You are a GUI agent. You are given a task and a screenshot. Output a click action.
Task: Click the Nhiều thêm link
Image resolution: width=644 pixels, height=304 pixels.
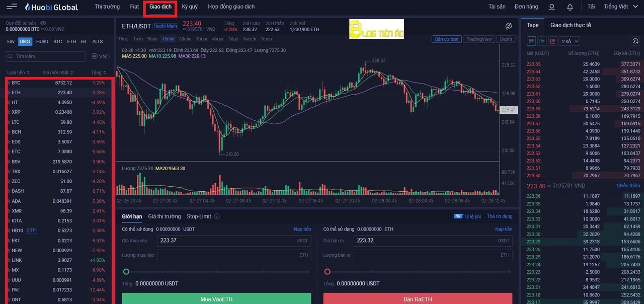pyautogui.click(x=628, y=186)
